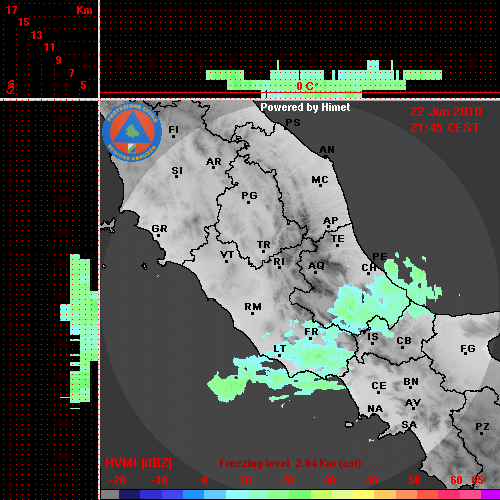Click the '65' dBZ scale value
Screen dimensions: 500x500
coord(477,480)
